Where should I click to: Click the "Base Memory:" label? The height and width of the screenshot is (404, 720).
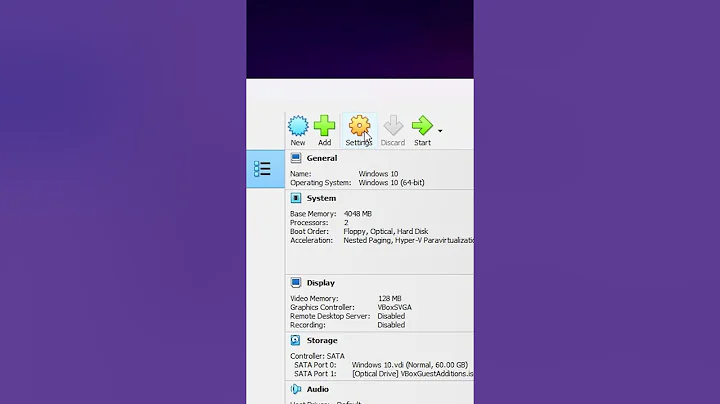click(x=313, y=214)
